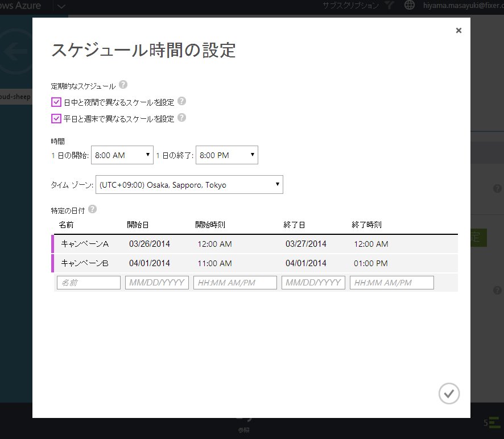Open the language globe icon in top bar
The height and width of the screenshot is (439, 504).
click(x=409, y=5)
